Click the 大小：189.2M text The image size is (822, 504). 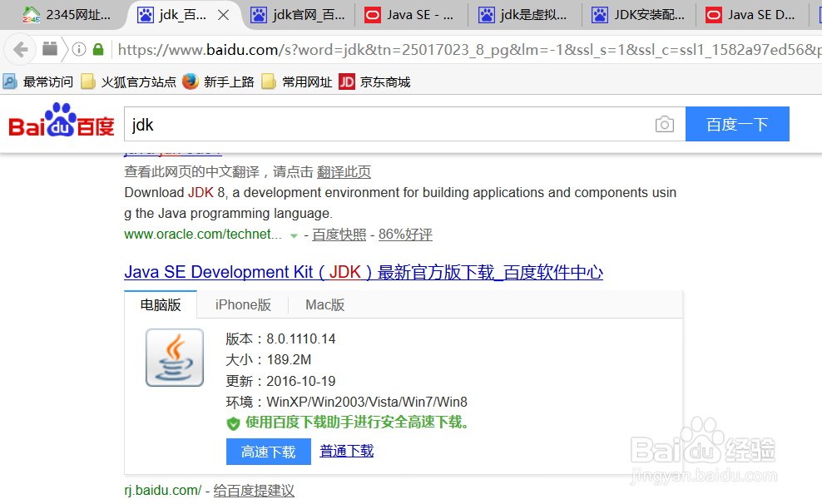(269, 360)
